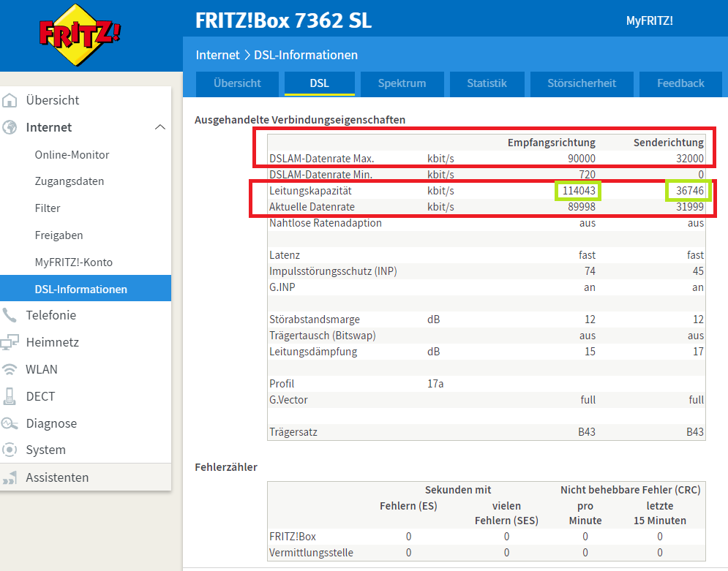Open the DECT menu entry
This screenshot has width=728, height=571.
tap(40, 396)
